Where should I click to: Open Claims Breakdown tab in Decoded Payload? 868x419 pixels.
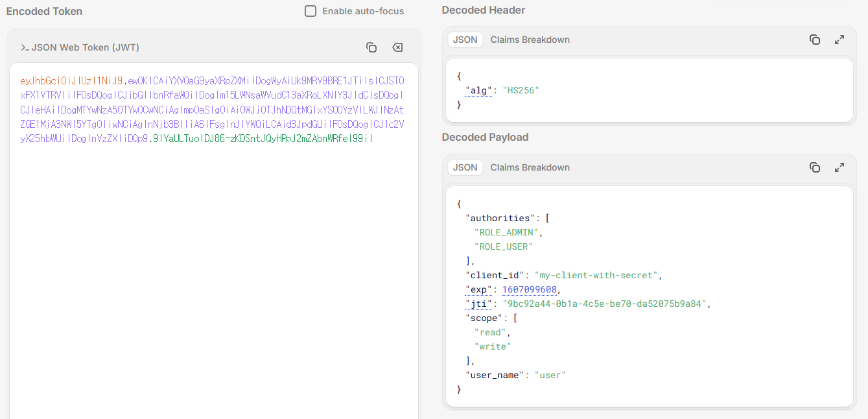click(x=530, y=167)
